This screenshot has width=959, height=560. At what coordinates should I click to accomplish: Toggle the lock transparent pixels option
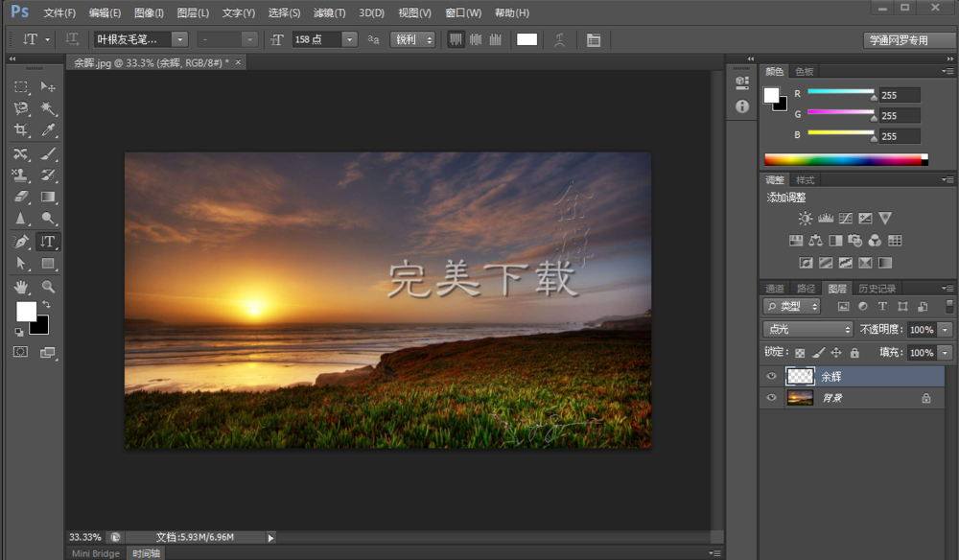pos(800,353)
